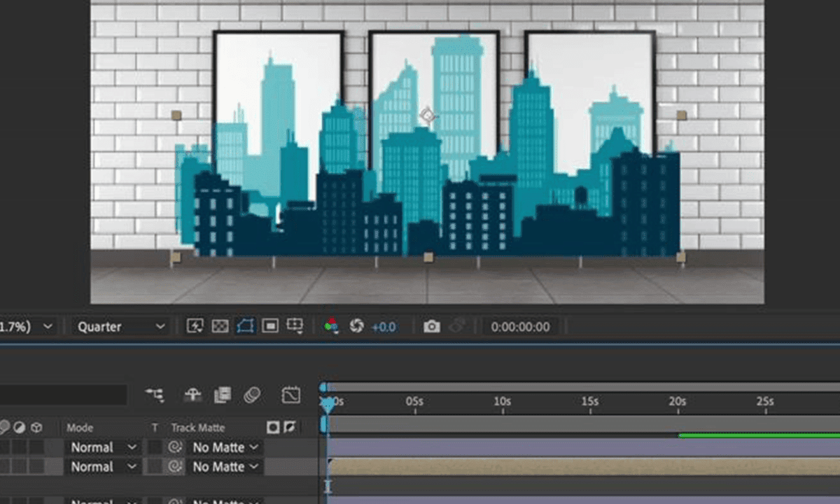Select the Region of Interest tool
The image size is (840, 504).
click(x=269, y=325)
